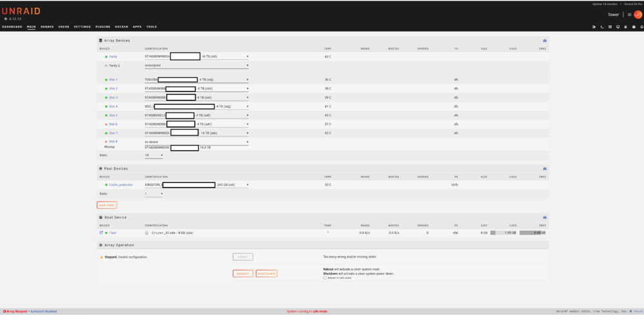
Task: Open the Disk 5 link
Action: 113,115
